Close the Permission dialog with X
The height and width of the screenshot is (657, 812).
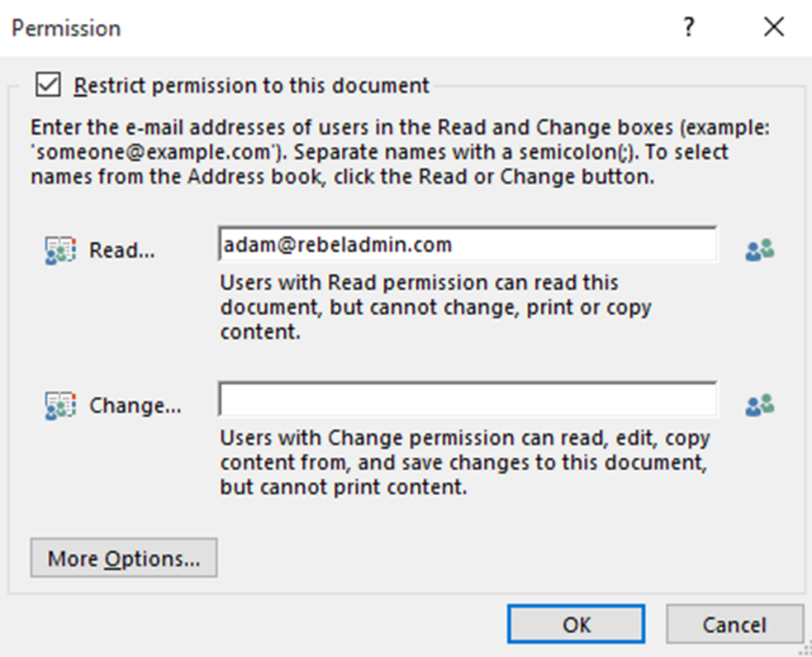point(774,27)
